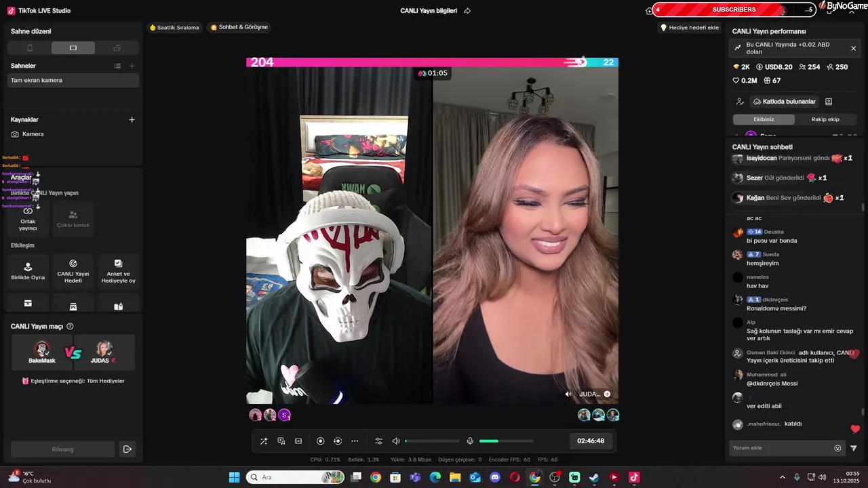The image size is (868, 488).
Task: Select Tam ekran kamera scene
Action: click(x=73, y=80)
